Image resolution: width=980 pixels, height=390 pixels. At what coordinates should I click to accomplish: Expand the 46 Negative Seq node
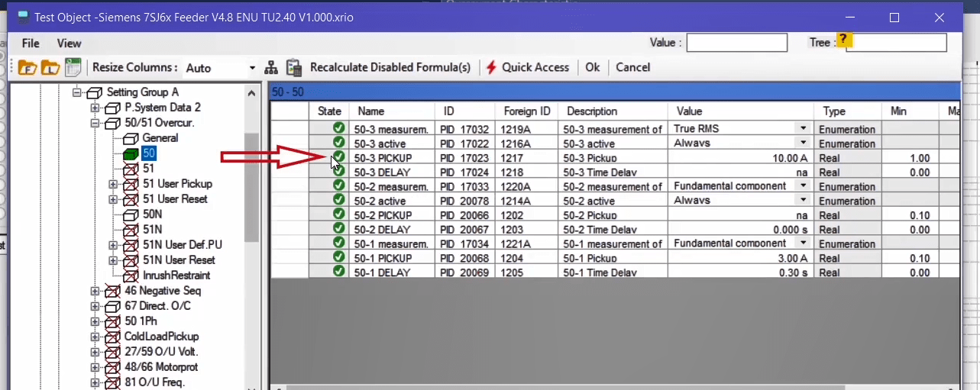(95, 291)
